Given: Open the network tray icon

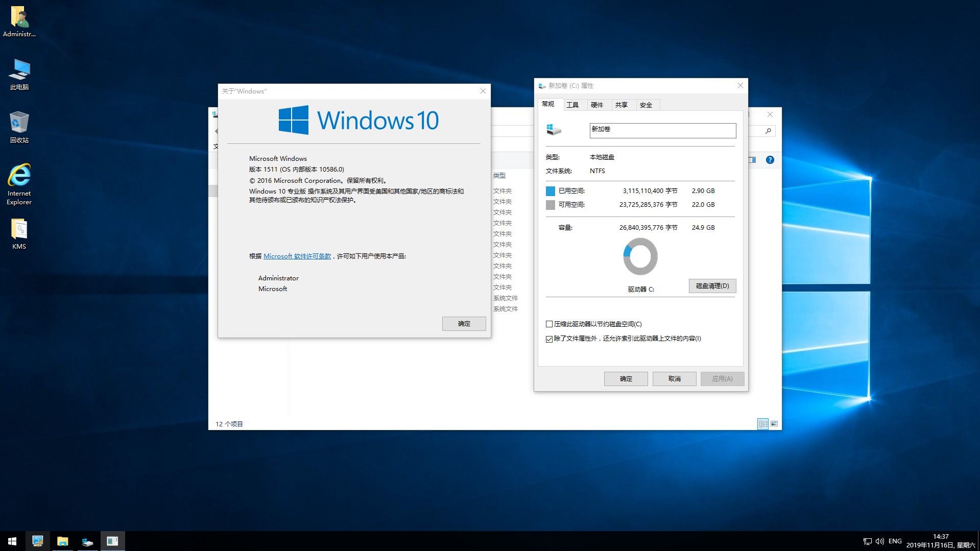Looking at the screenshot, I should (x=867, y=541).
